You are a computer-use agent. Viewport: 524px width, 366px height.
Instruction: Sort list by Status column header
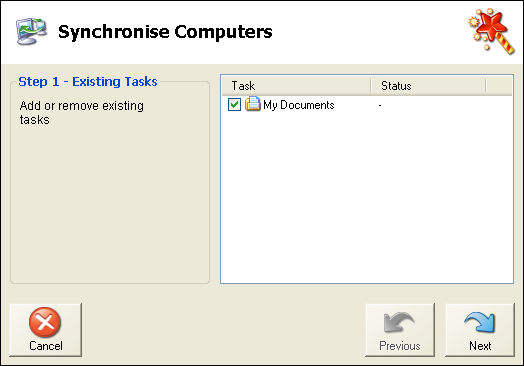[x=428, y=86]
